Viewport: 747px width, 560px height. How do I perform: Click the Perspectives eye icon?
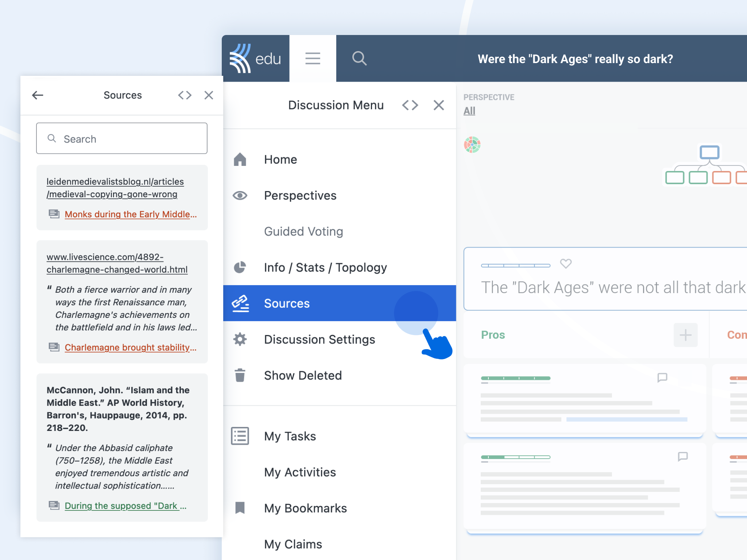pyautogui.click(x=241, y=195)
